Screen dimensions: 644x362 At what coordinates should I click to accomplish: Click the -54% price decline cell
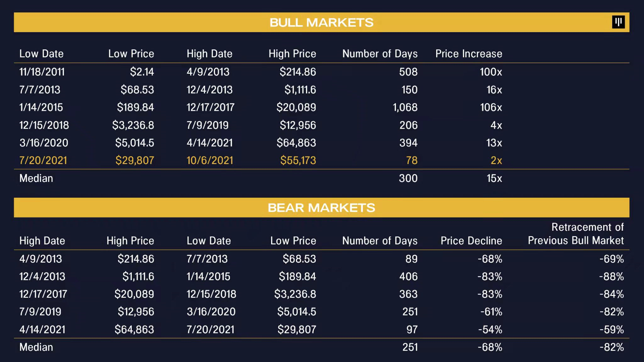point(490,330)
